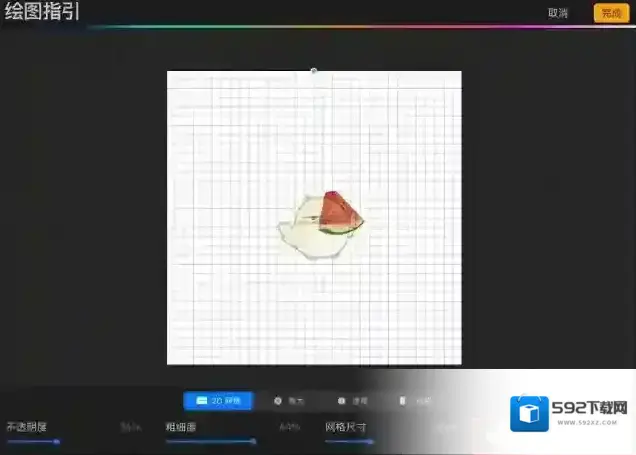
Task: Click the 不透明度 label text
Action: pyautogui.click(x=27, y=427)
